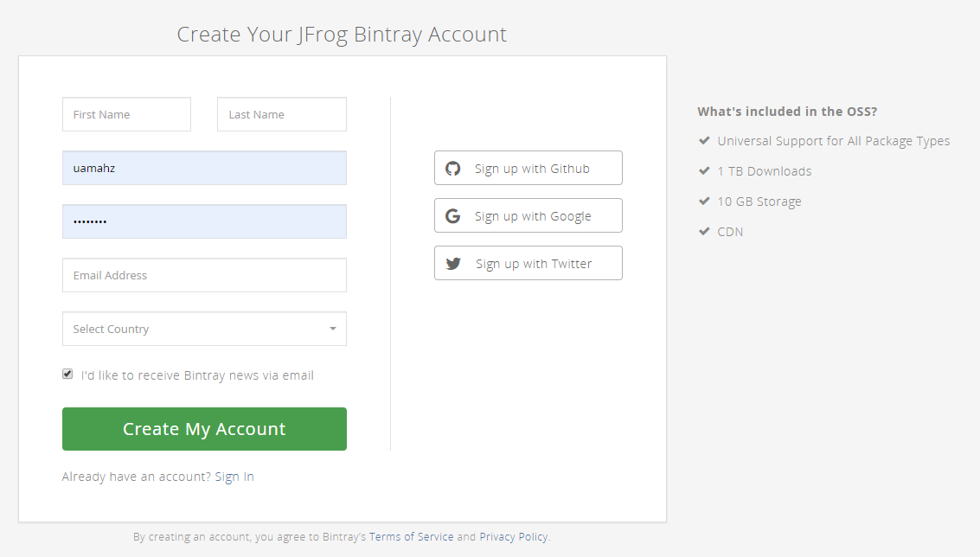Open the Privacy Policy link
Viewport: 980px width, 557px height.
click(513, 536)
